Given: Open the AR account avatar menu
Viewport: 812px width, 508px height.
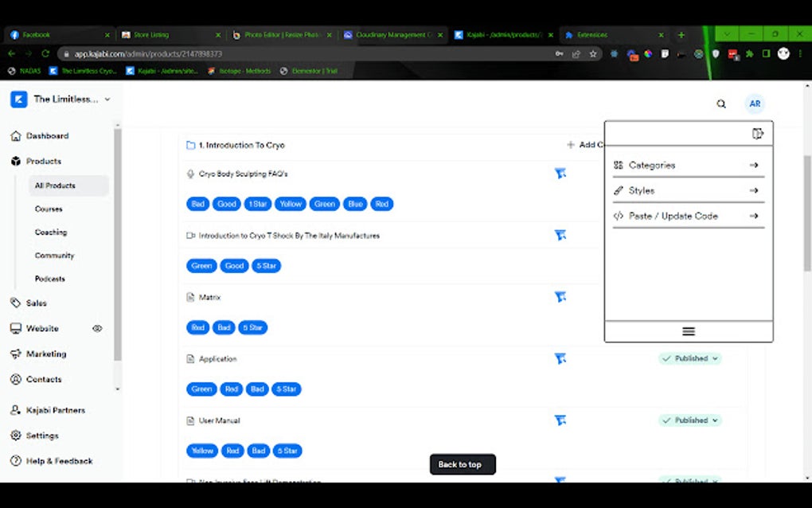Looking at the screenshot, I should tap(754, 104).
